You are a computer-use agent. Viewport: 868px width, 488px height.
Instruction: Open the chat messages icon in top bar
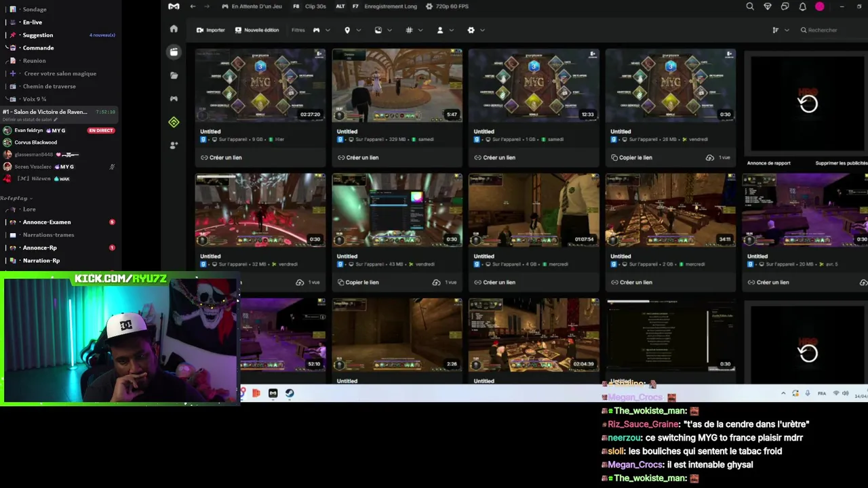[x=785, y=6]
